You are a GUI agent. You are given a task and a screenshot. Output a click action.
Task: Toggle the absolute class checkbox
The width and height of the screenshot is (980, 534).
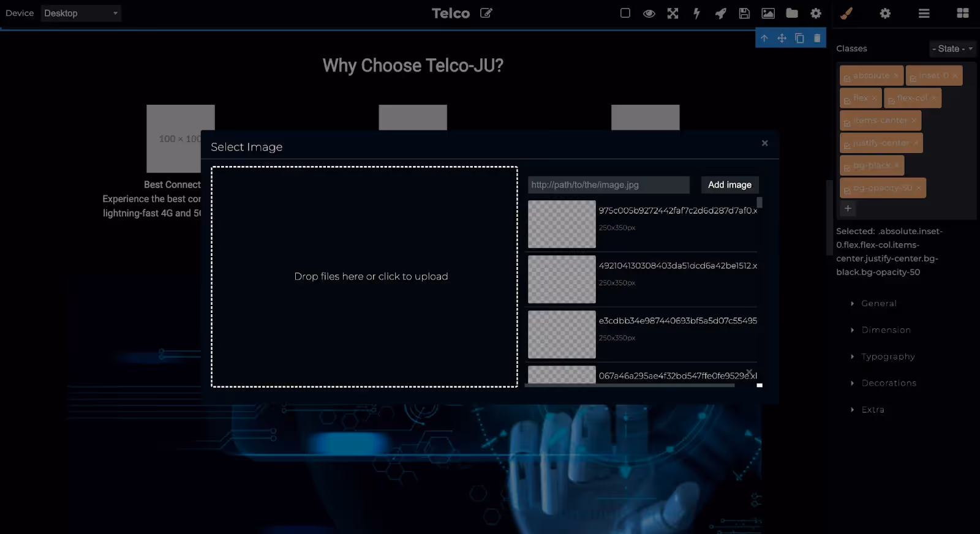(x=847, y=78)
